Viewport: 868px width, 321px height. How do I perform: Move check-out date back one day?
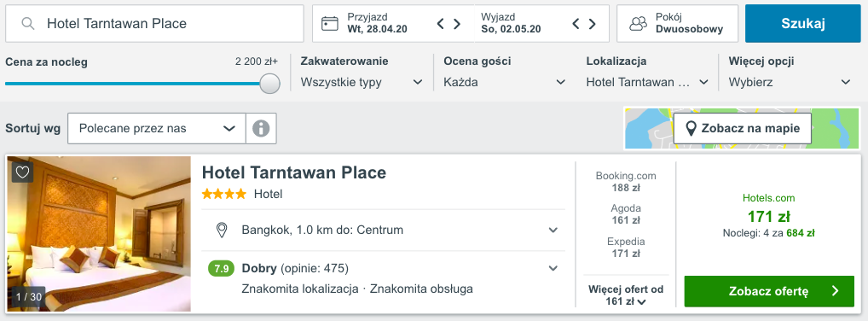coord(576,24)
